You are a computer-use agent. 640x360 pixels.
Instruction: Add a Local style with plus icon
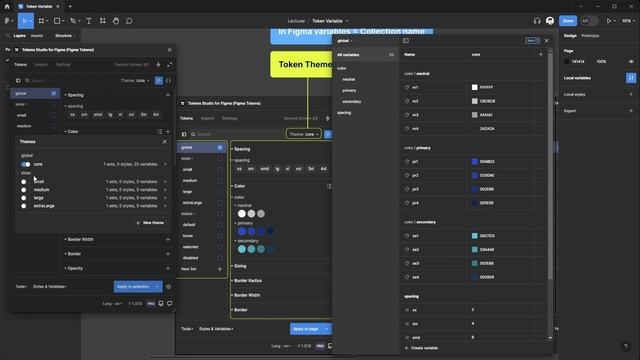click(x=631, y=94)
